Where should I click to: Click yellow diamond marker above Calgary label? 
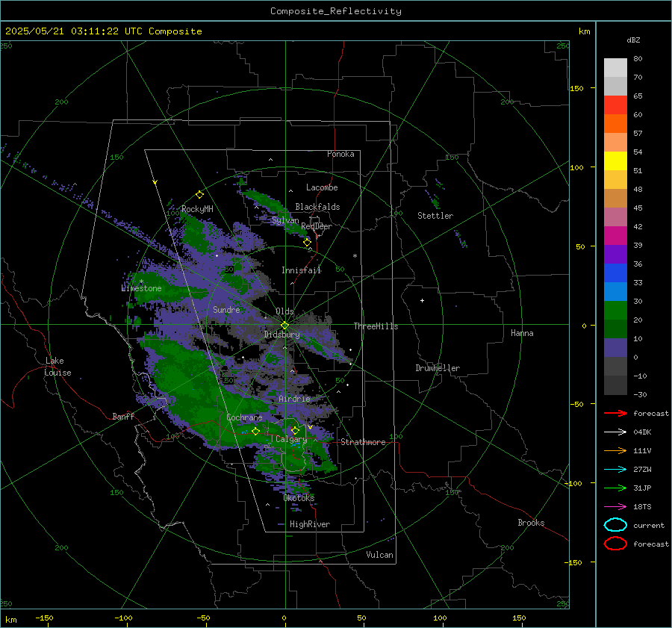(295, 430)
